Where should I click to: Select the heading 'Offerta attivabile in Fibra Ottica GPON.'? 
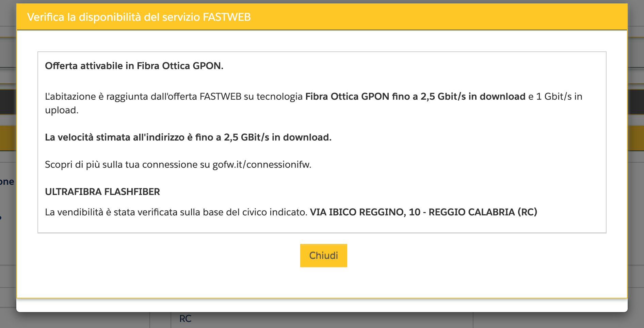point(134,66)
